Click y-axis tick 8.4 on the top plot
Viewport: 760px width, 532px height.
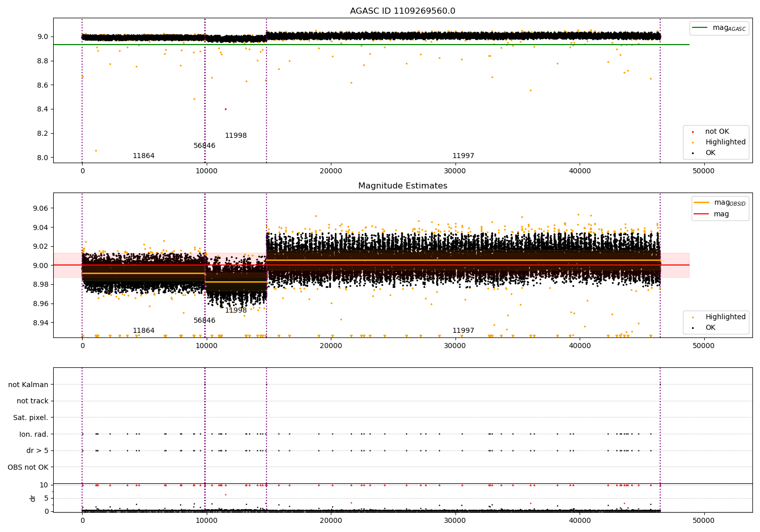pyautogui.click(x=43, y=109)
